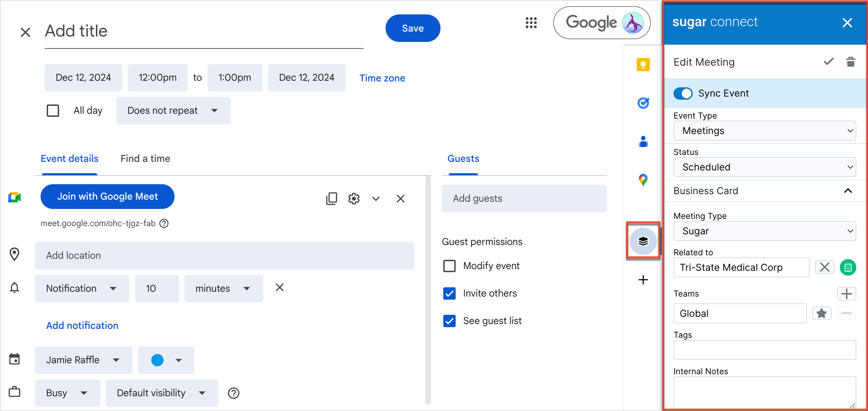Click the Get add-ons plus icon

pos(643,280)
